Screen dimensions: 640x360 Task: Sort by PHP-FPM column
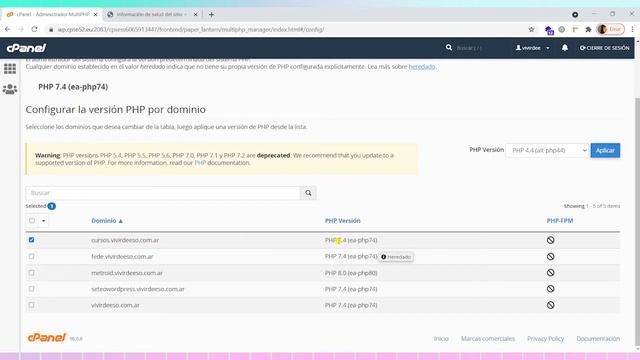point(560,221)
